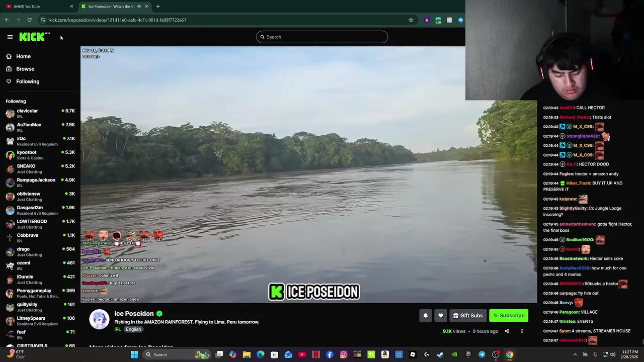Open followed channel SNEAKO
The image size is (644, 362).
tap(40, 169)
